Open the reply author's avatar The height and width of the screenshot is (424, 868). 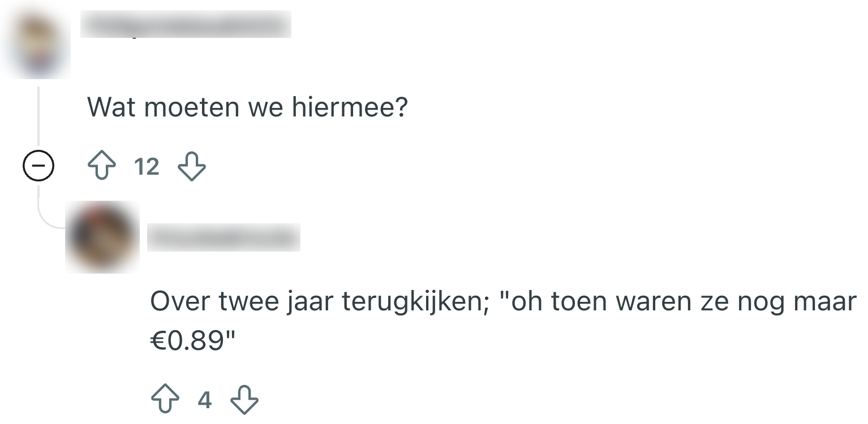(102, 237)
